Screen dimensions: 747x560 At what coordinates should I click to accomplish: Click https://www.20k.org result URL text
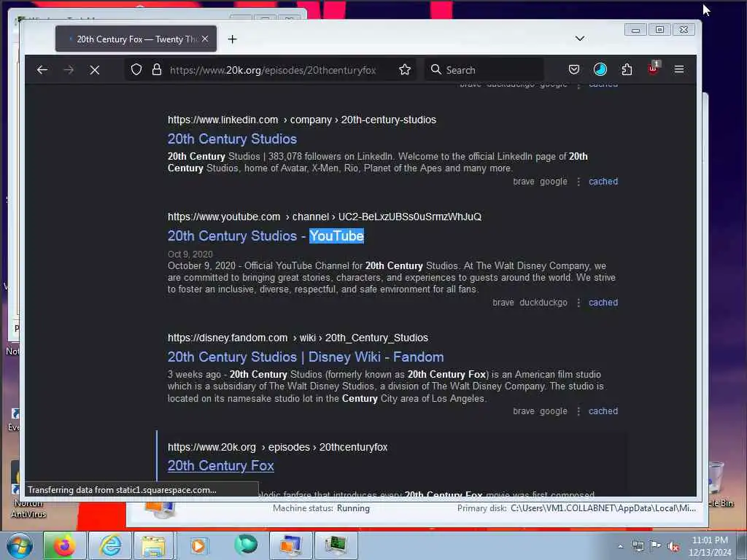pyautogui.click(x=212, y=447)
